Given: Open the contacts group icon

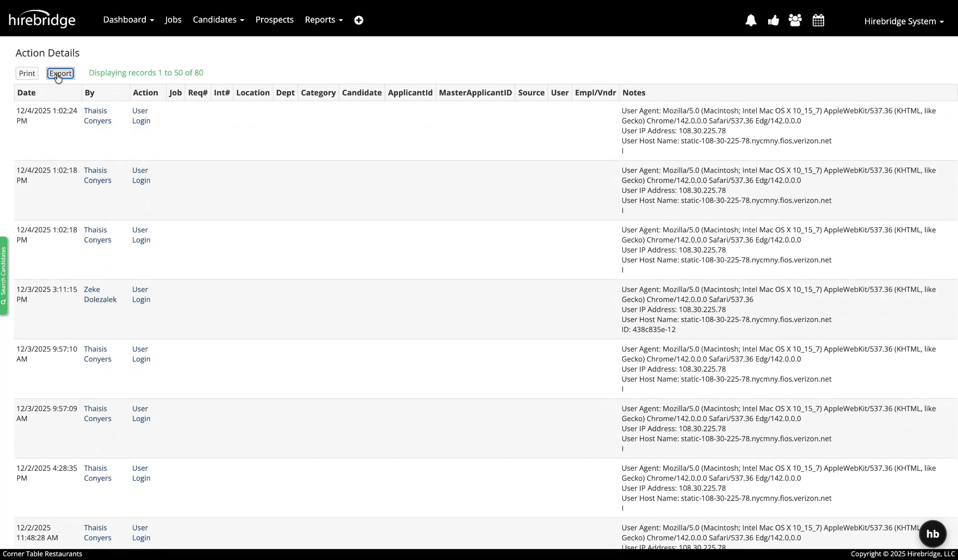Looking at the screenshot, I should [795, 20].
